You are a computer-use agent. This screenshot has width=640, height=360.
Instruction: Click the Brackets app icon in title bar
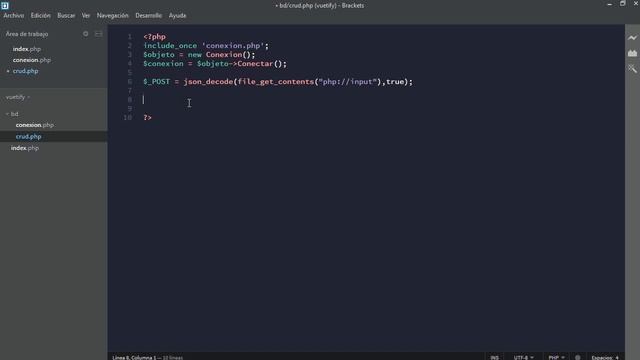point(5,5)
